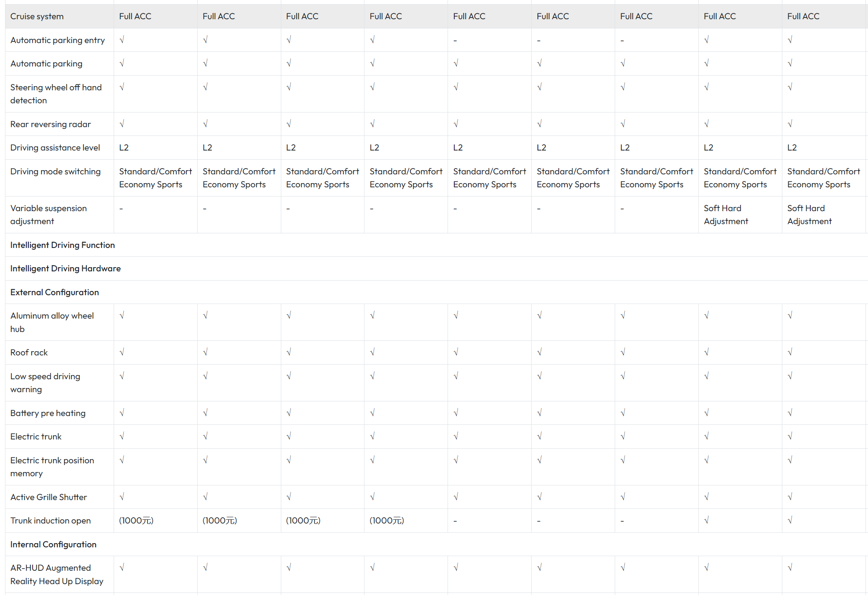Select first column Electric trunk checkmark
Viewport: 868px width, 595px height.
click(122, 436)
